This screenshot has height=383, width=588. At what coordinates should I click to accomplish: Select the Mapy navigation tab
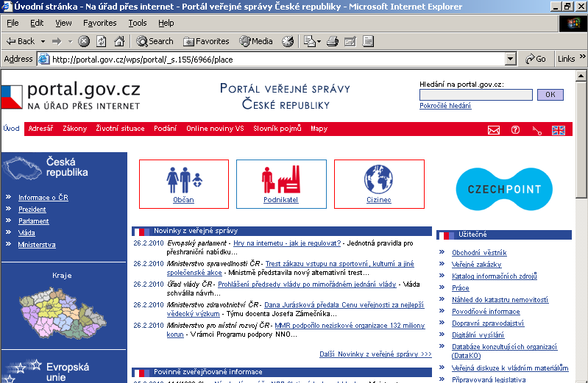319,129
